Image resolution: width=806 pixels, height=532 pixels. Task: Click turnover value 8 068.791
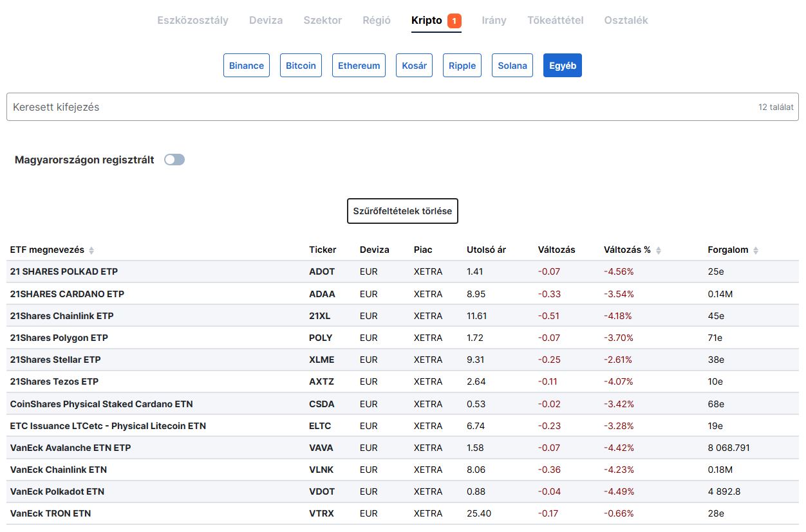729,448
